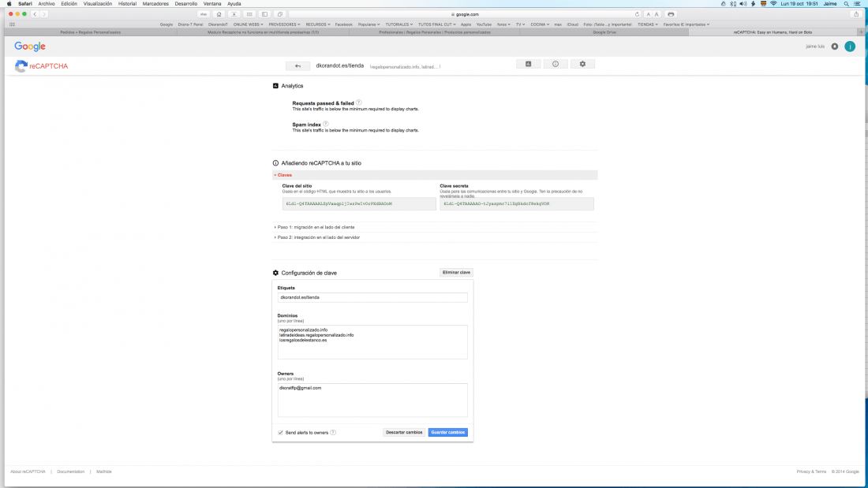
Task: Open Spotlight search in the menu bar
Action: (x=847, y=4)
